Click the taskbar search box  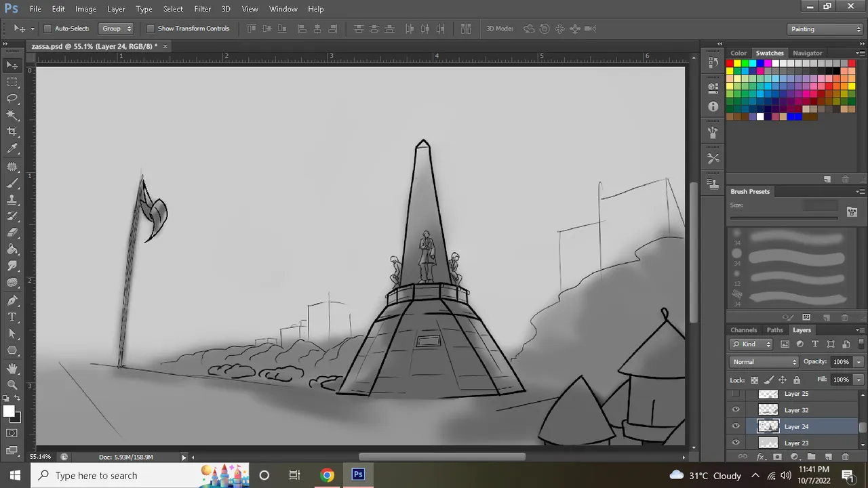pyautogui.click(x=140, y=475)
